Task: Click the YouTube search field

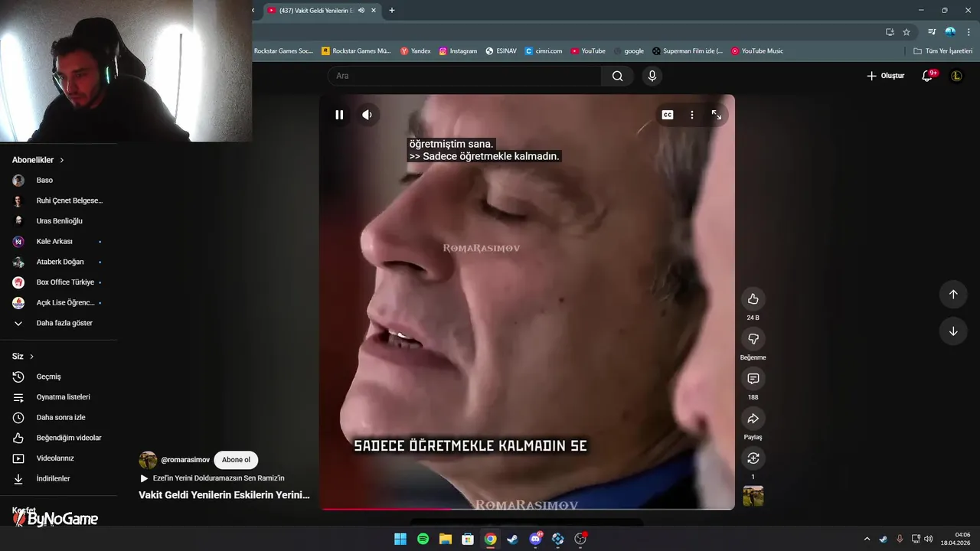Action: coord(465,76)
